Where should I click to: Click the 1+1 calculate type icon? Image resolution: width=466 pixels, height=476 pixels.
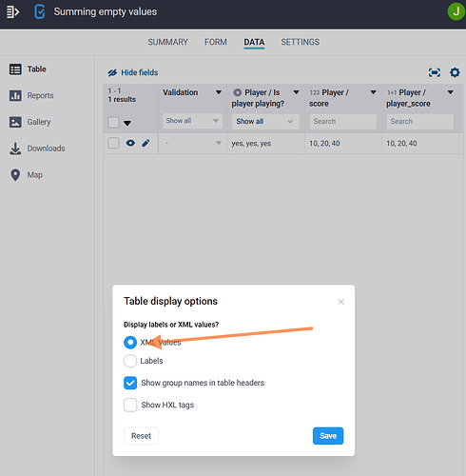[392, 92]
